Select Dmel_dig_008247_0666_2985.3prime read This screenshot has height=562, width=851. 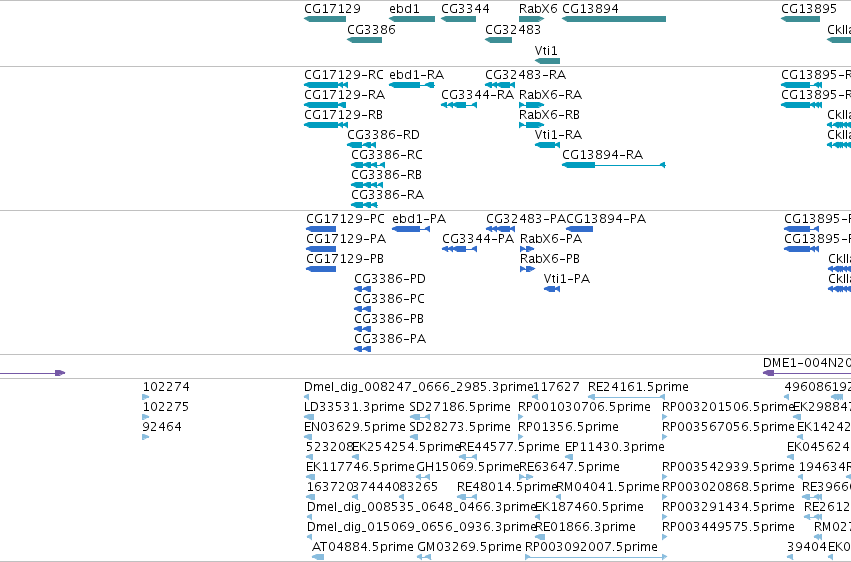pos(308,397)
